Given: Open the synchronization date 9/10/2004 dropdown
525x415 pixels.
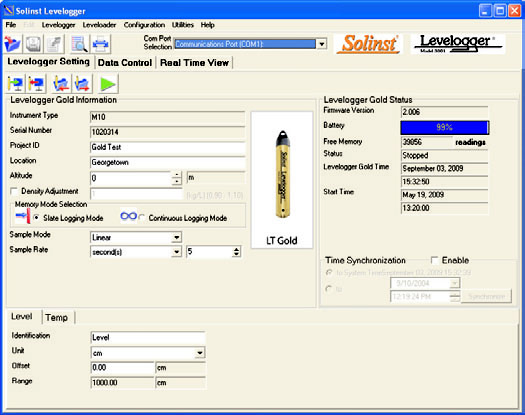Looking at the screenshot, I should click(454, 283).
